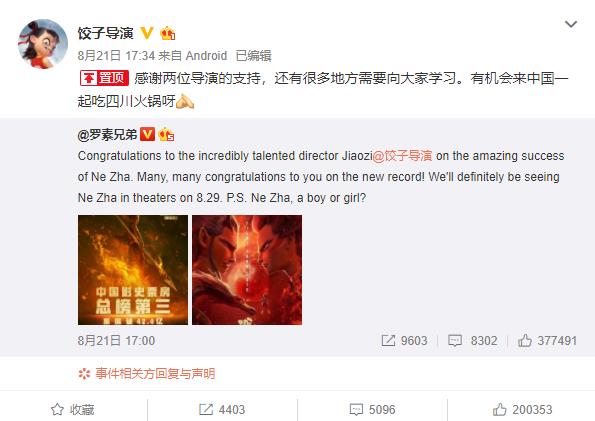Viewport: 595px width, 421px height.
Task: Like the post showing 200353 likes
Action: [x=523, y=410]
